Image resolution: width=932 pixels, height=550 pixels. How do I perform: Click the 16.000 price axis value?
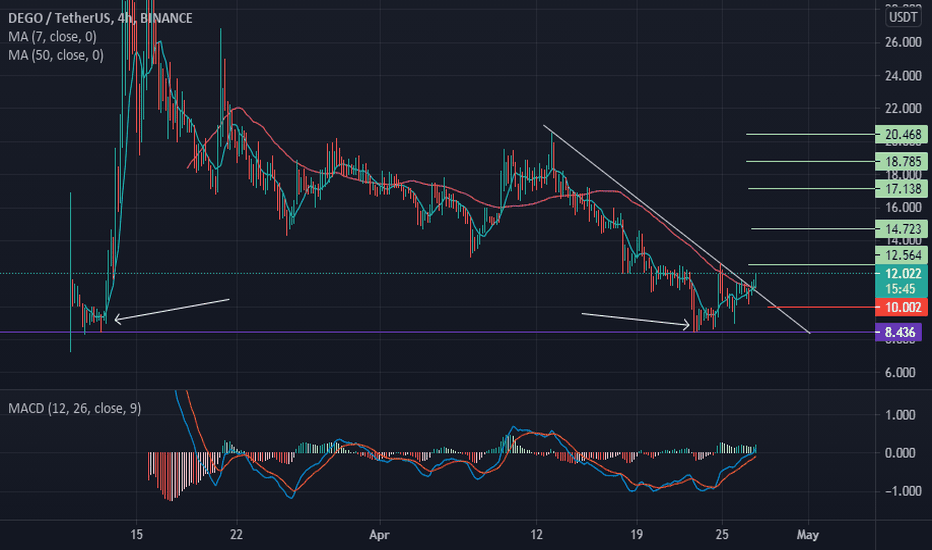coord(903,208)
